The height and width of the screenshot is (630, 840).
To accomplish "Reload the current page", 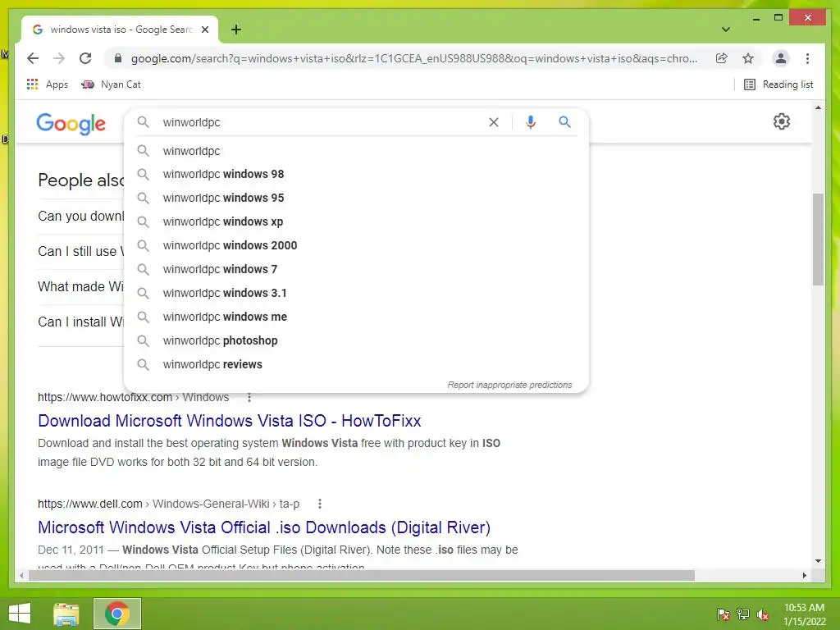I will pyautogui.click(x=85, y=58).
